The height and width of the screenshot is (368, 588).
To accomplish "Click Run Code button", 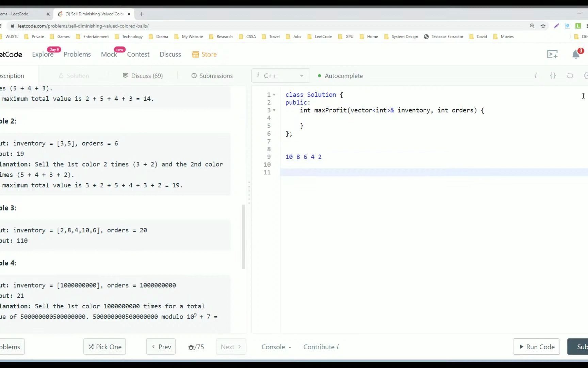I will (x=536, y=347).
